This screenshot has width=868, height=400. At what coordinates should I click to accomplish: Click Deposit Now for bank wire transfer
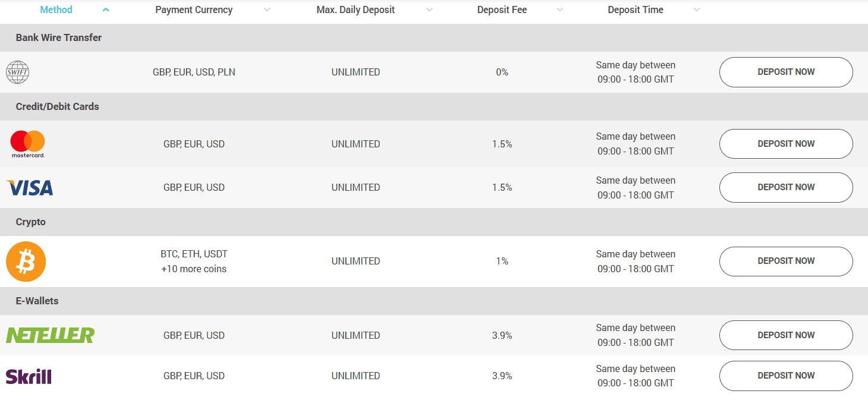click(786, 72)
